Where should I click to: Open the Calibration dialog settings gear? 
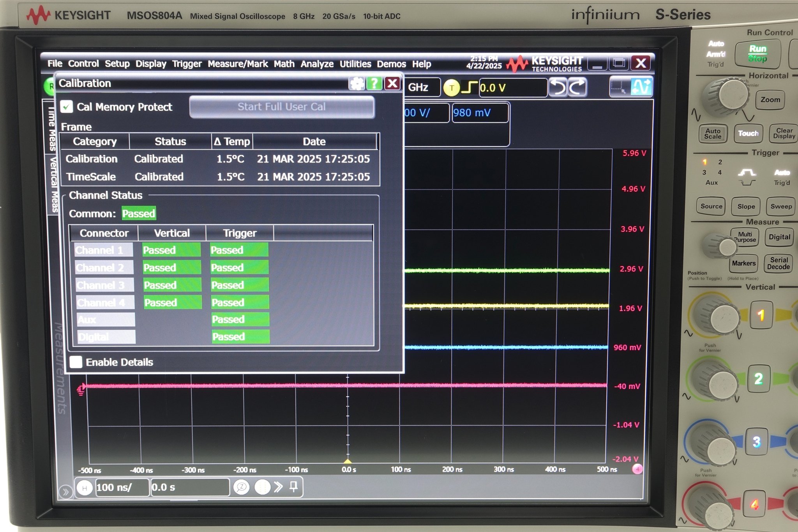pos(356,83)
